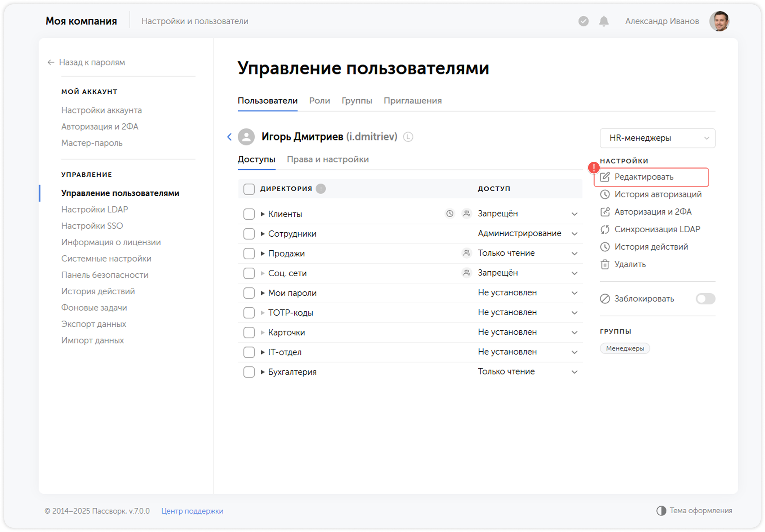Open access dropdown for Клиенты
Image resolution: width=765 pixels, height=532 pixels.
coord(574,214)
